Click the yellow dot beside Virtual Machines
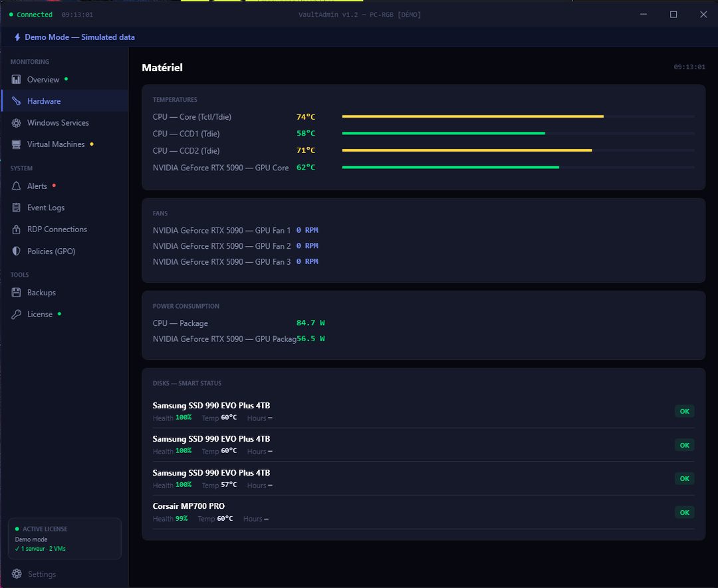Image resolution: width=718 pixels, height=588 pixels. click(92, 144)
